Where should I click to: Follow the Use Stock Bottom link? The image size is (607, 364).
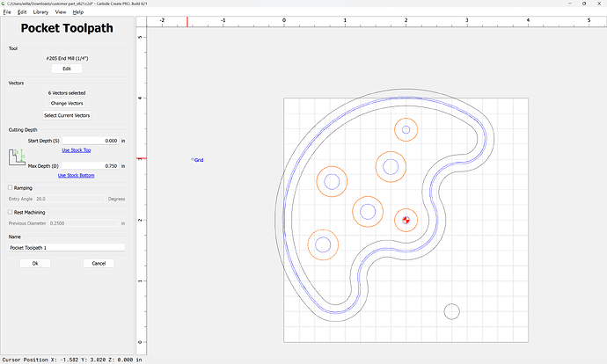point(76,175)
